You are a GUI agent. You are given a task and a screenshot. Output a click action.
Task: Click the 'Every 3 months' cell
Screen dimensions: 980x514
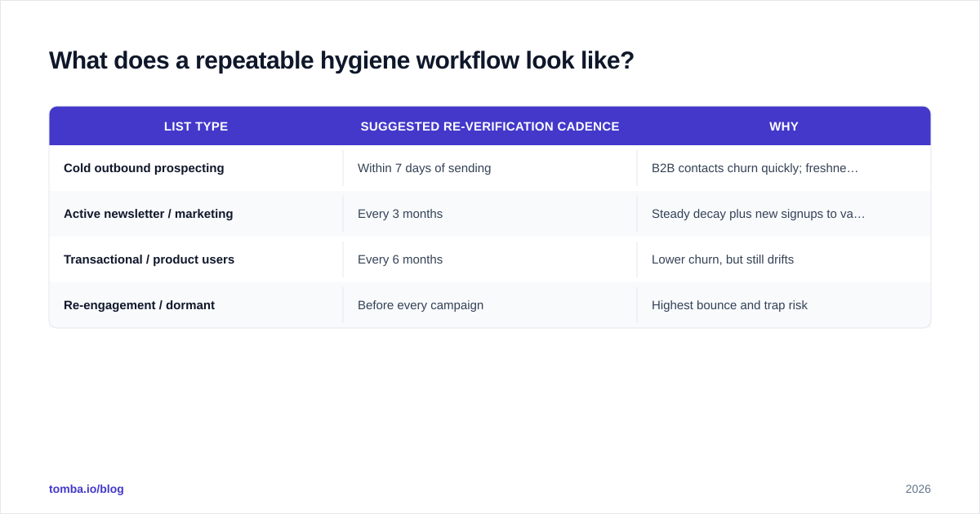coord(490,214)
